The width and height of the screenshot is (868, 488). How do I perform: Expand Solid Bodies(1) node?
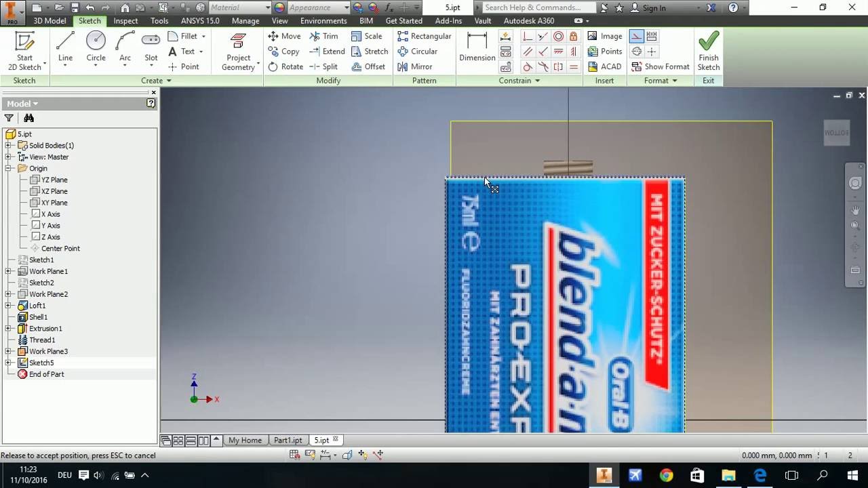8,146
